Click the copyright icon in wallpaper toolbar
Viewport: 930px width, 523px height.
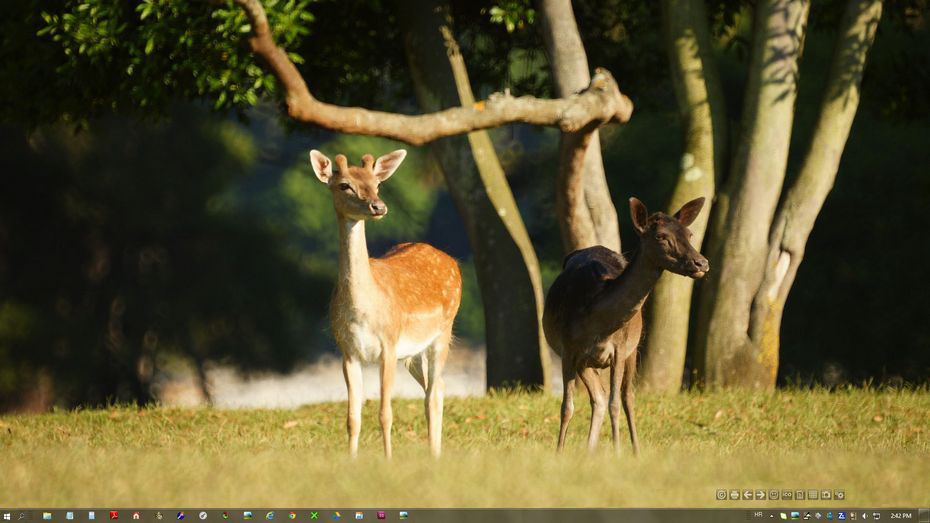pos(722,495)
